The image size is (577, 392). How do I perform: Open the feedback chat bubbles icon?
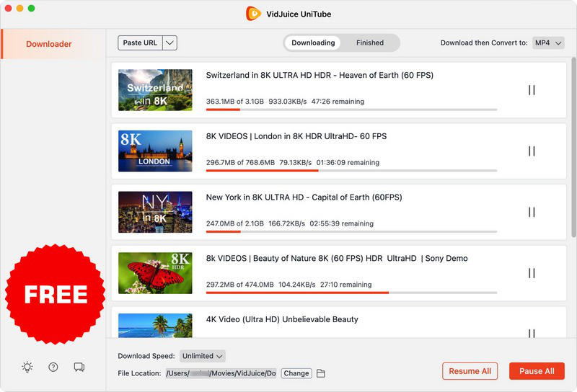pos(79,367)
